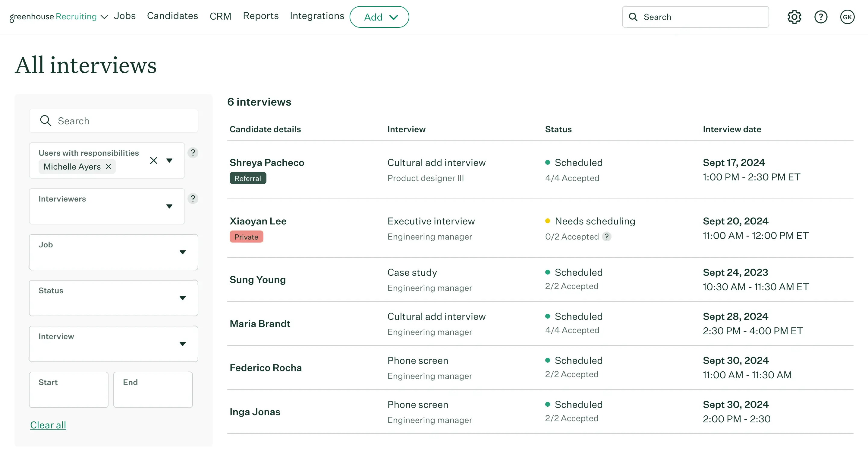Click the Start date field

(68, 390)
